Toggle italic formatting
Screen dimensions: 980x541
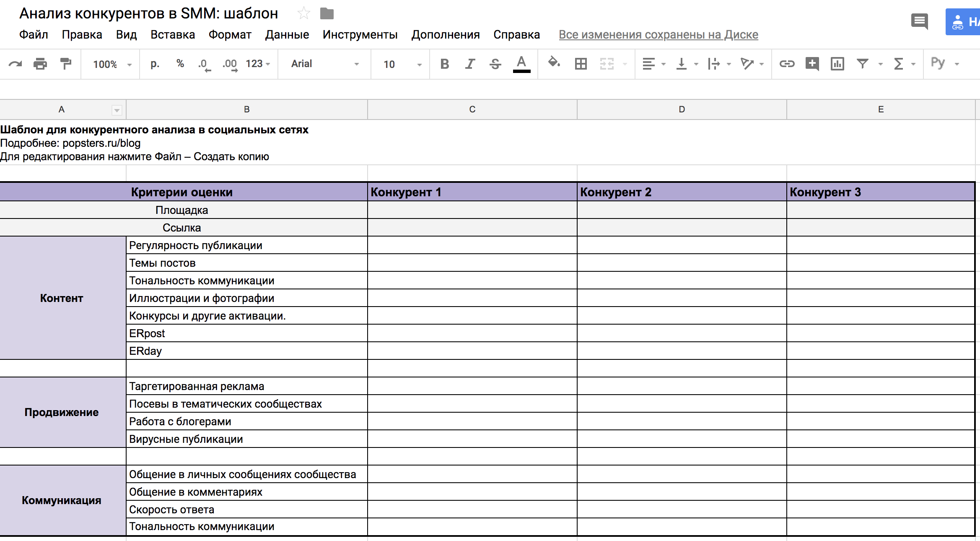pos(470,64)
